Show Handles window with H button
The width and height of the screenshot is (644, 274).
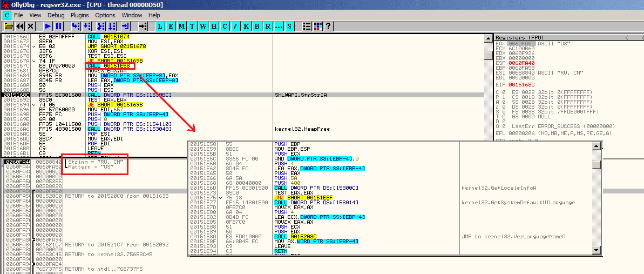point(214,26)
